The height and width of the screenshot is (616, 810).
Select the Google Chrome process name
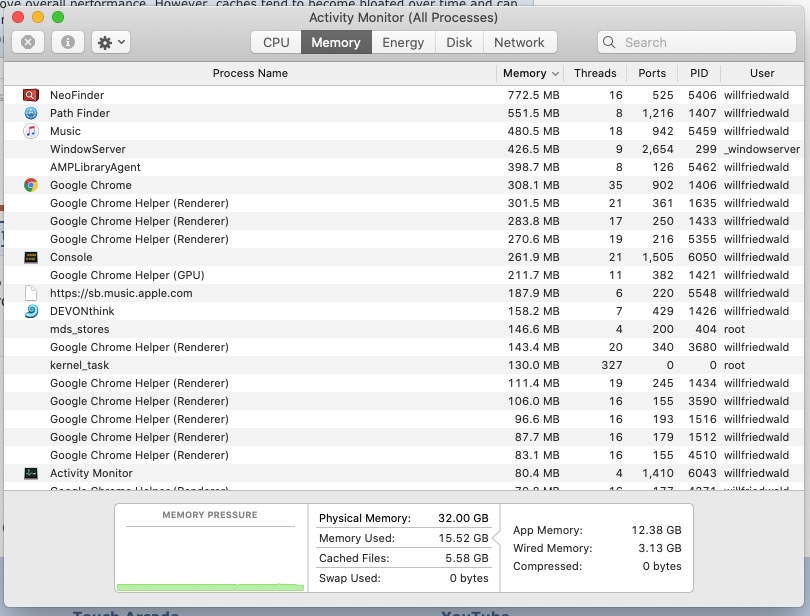point(90,185)
